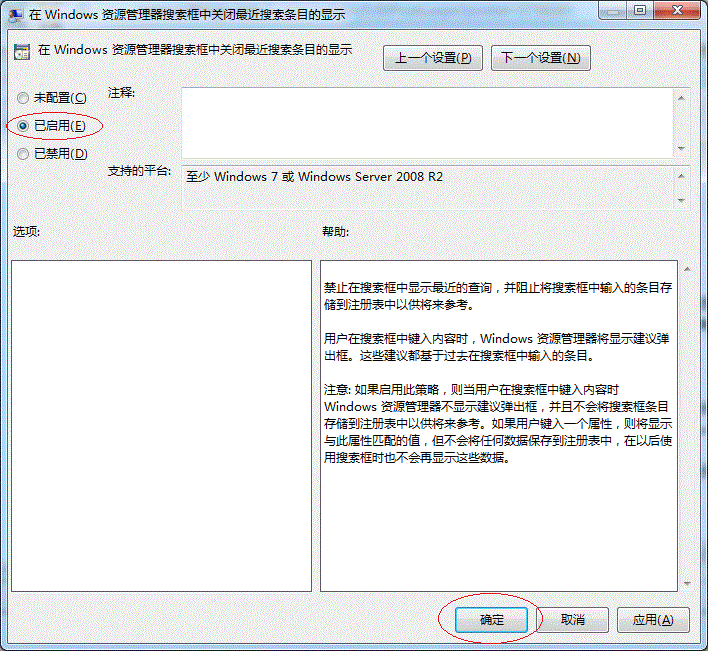Minimize the dialog window
Image resolution: width=708 pixels, height=651 pixels.
pos(613,10)
